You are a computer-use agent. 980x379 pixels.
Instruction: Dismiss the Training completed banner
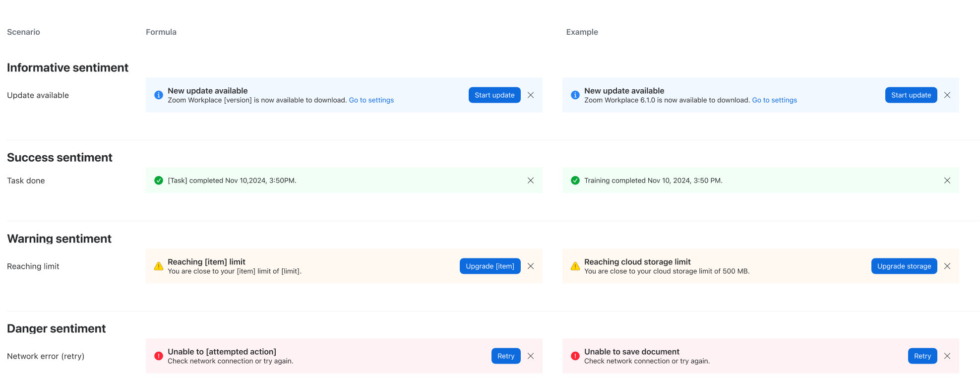click(x=947, y=181)
